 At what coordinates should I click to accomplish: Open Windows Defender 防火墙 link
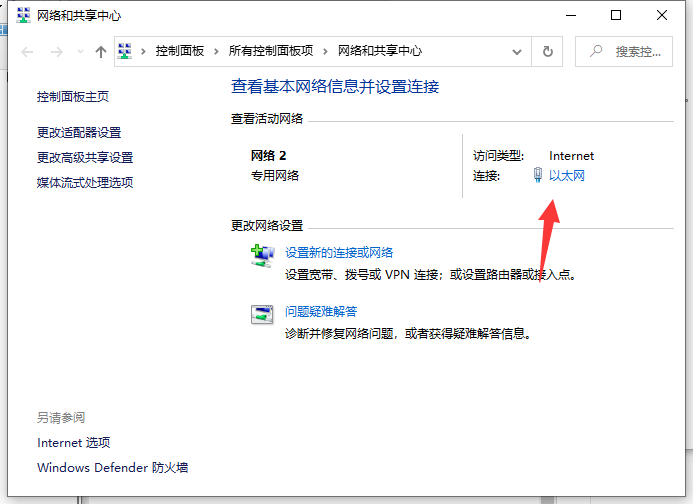112,467
